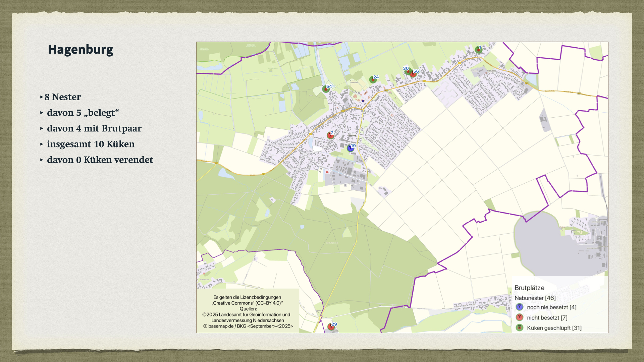Click the 'davon 5 „belegt"' bullet line
The height and width of the screenshot is (362, 644).
point(83,113)
